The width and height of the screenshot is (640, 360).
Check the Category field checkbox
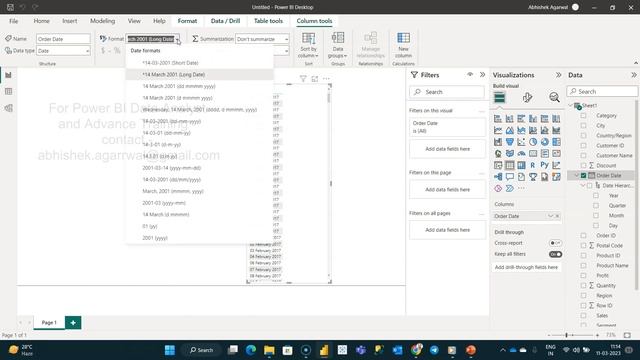click(583, 116)
